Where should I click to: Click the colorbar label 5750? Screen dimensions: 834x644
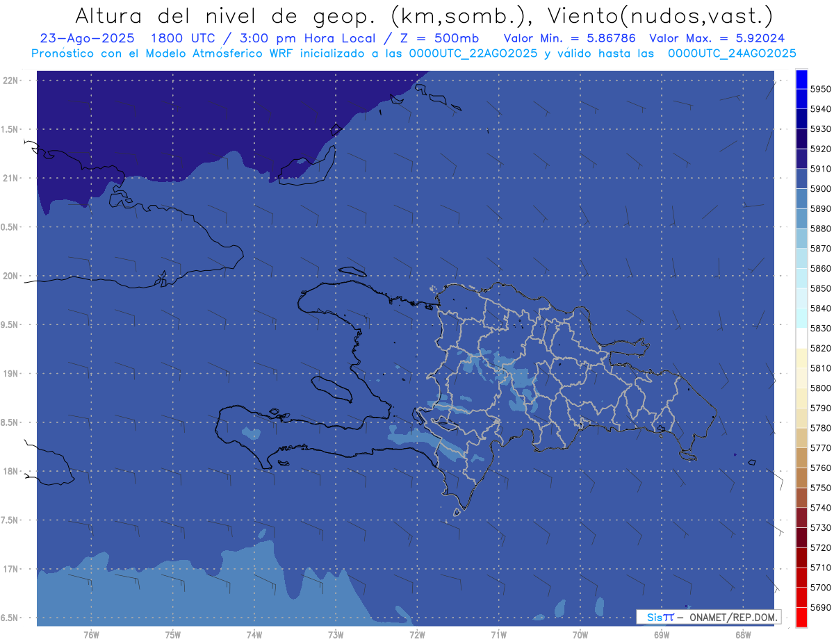821,488
